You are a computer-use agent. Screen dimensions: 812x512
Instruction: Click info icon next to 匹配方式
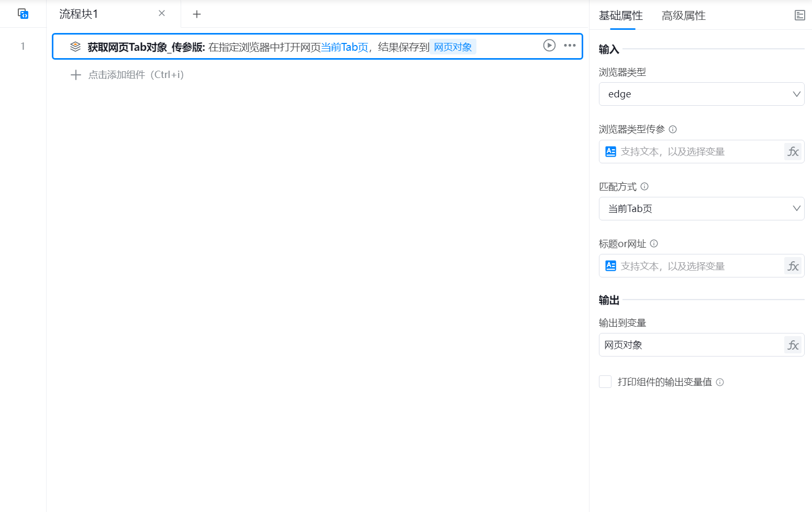click(x=644, y=186)
